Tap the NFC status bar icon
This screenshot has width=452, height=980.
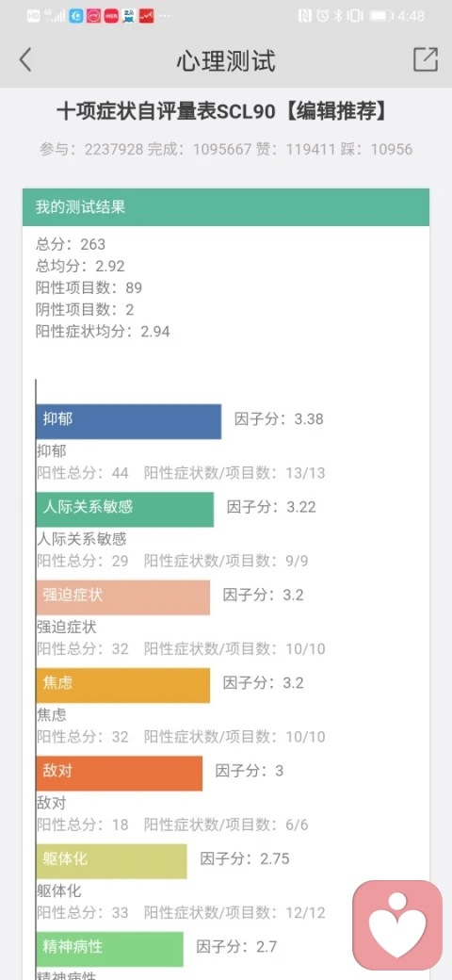pos(305,16)
